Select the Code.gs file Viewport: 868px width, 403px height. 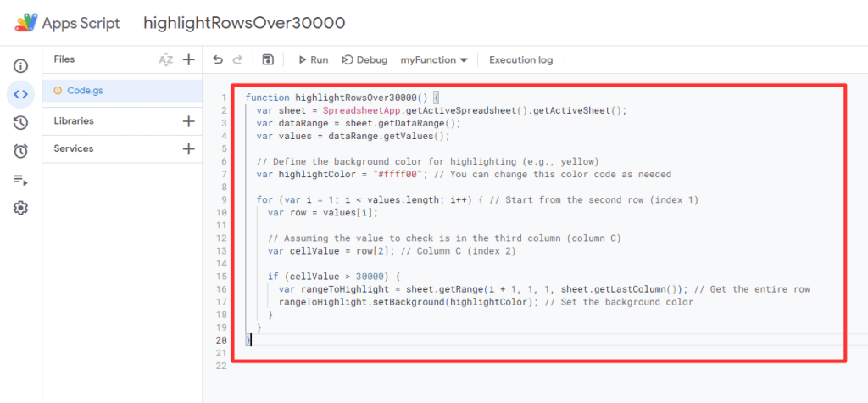[85, 90]
